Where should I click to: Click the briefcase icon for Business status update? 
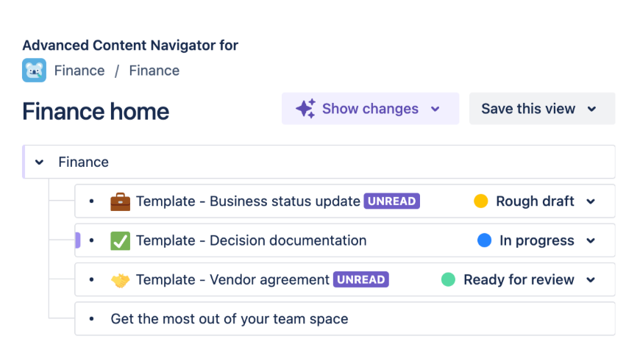click(x=120, y=201)
